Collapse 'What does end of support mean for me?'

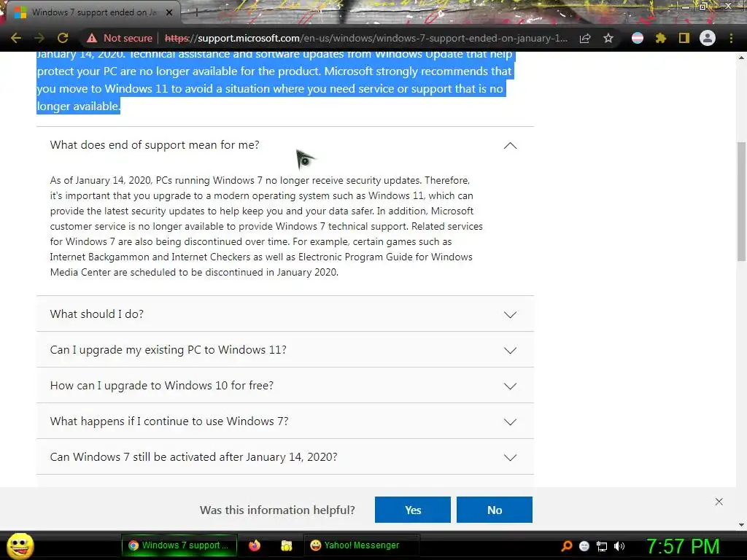(285, 145)
